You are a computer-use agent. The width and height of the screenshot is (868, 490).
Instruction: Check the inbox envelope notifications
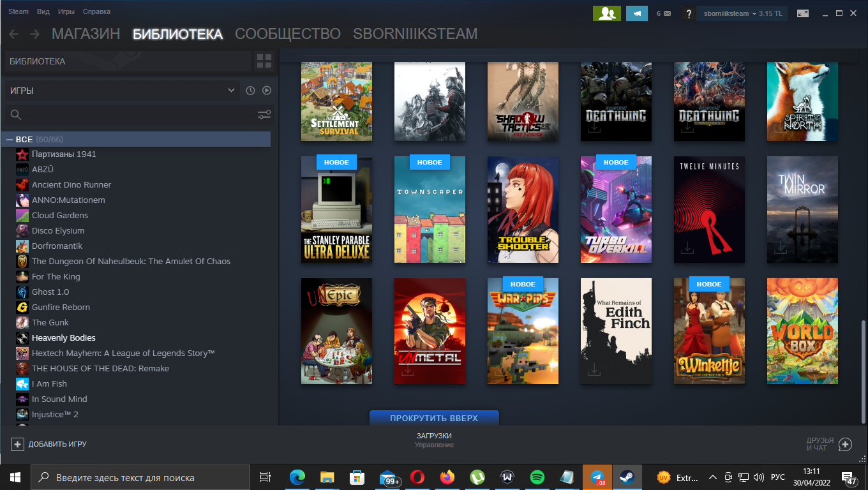pyautogui.click(x=664, y=13)
